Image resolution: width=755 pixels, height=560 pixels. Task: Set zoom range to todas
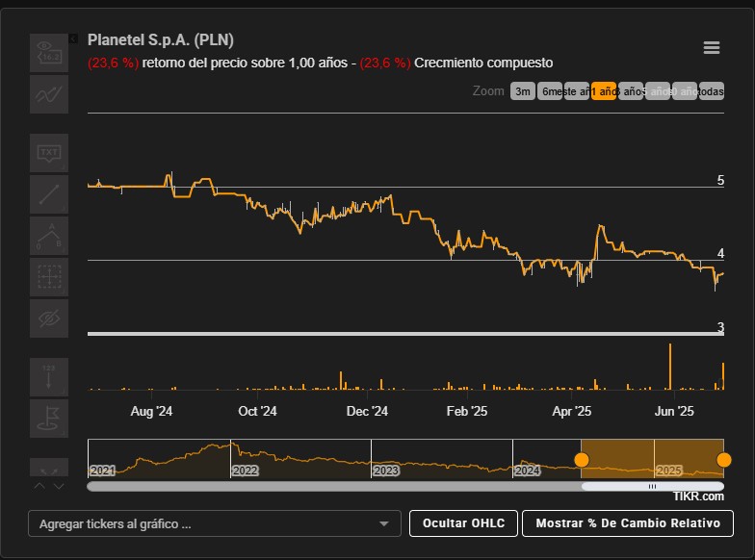(x=712, y=91)
